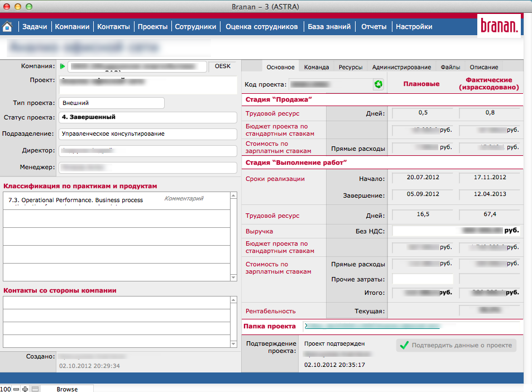The width and height of the screenshot is (532, 392).
Task: Select the Основное tab
Action: click(x=281, y=67)
